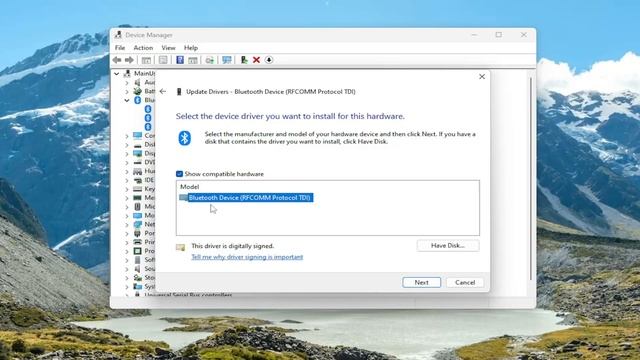The image size is (640, 360).
Task: Select the Memory devices 'Me' tree row
Action: (145, 198)
